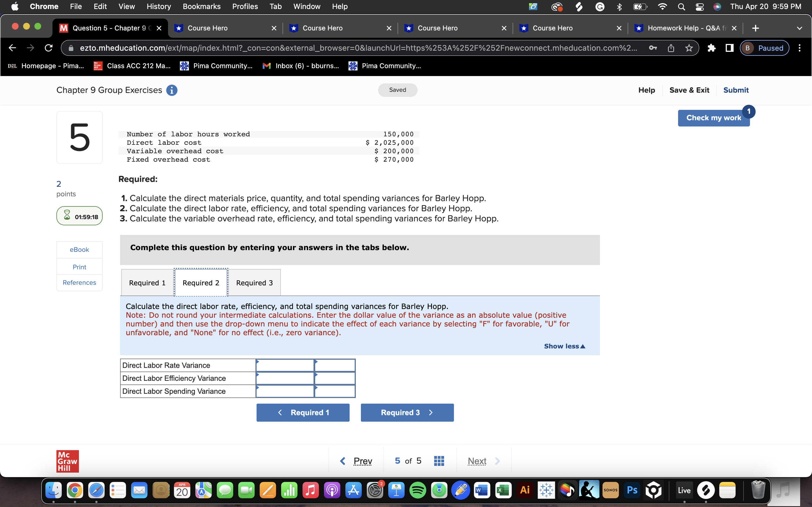Open the Chrome extensions puzzle icon

click(711, 48)
